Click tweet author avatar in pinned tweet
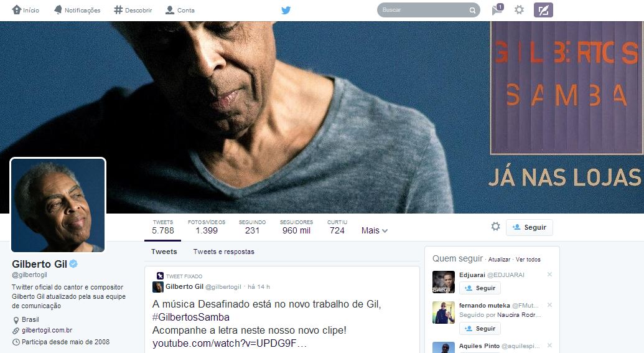 pos(157,287)
